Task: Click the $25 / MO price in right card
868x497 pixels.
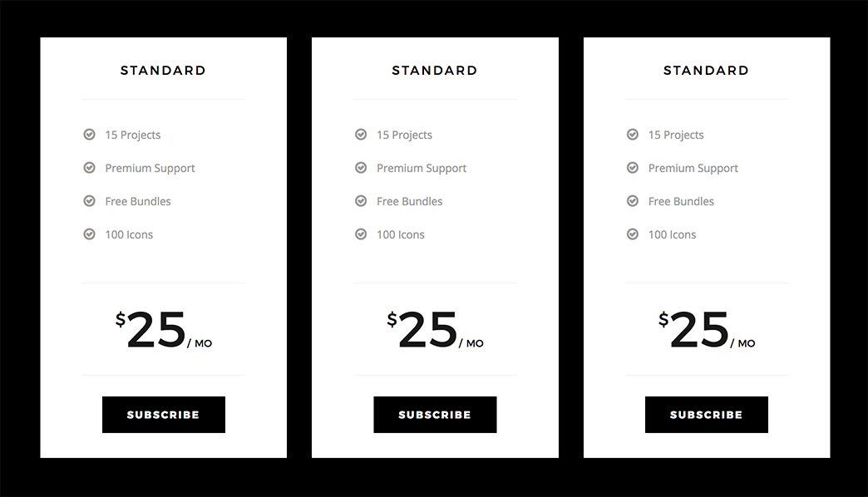Action: pos(707,330)
